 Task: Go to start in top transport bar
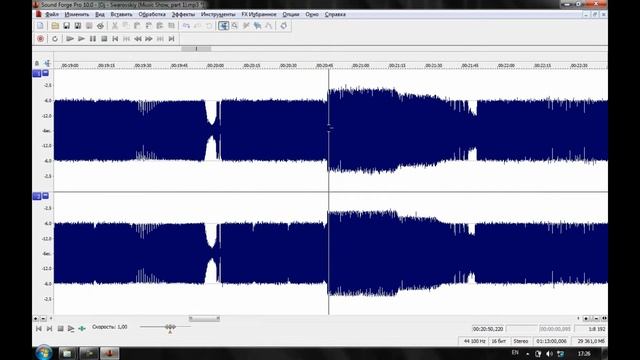tap(116, 39)
